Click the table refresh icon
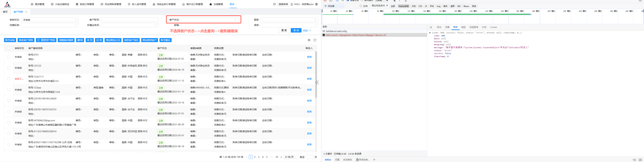Viewport: 644px width, 162px height. pyautogui.click(x=315, y=40)
